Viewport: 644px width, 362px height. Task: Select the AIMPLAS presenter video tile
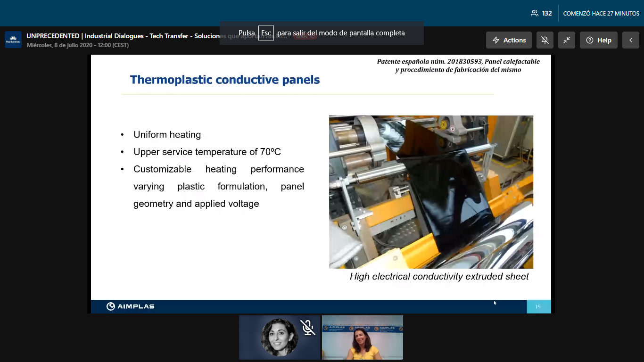coord(363,337)
